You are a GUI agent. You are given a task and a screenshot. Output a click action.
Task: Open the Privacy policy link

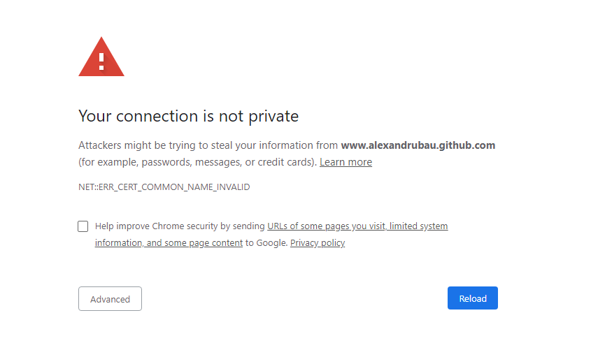coord(318,243)
